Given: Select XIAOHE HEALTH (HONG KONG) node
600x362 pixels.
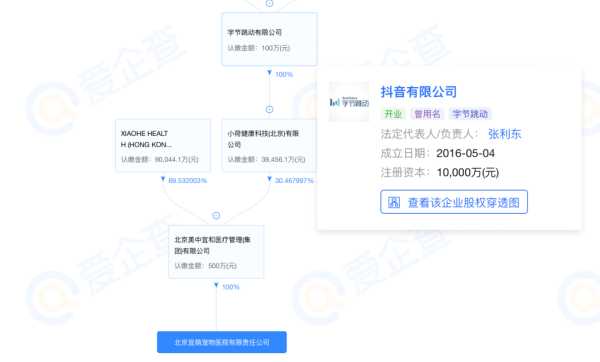Looking at the screenshot, I should [x=163, y=145].
